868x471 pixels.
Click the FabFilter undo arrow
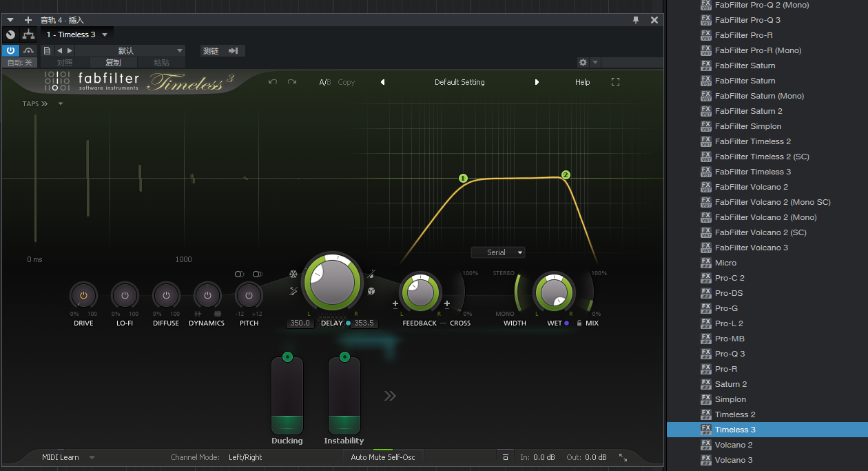point(273,82)
